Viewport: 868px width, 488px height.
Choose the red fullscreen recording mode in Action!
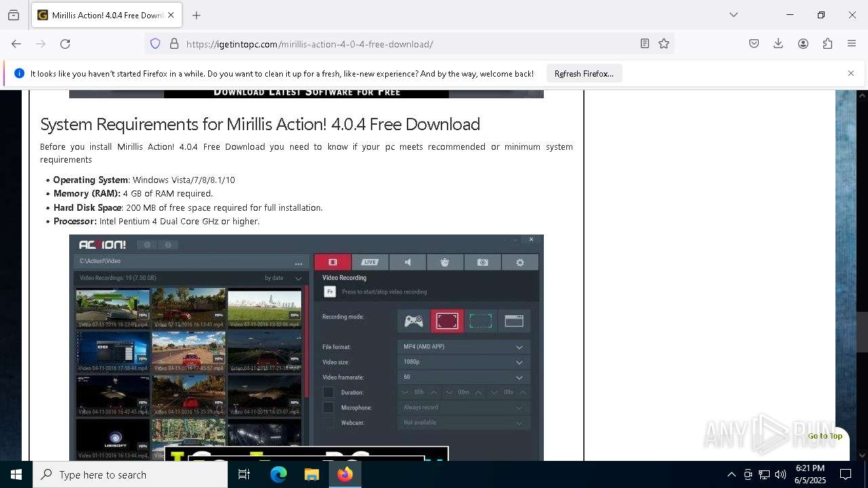coord(447,321)
